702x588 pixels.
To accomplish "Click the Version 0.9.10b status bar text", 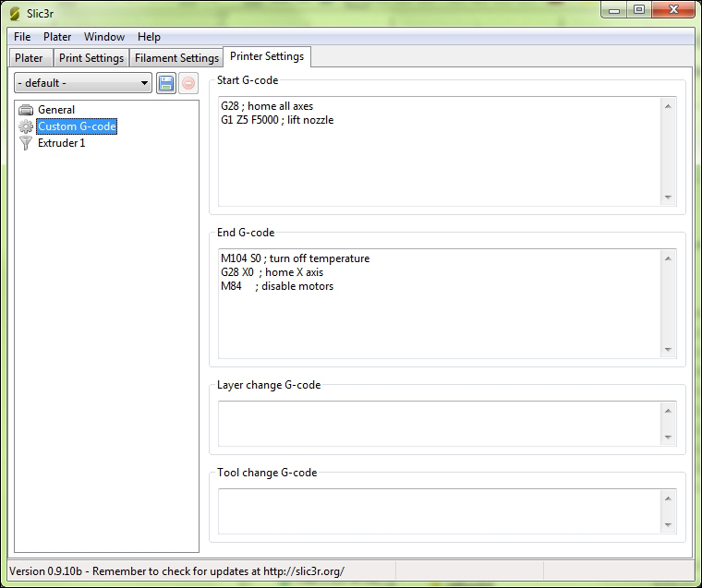I will pos(176,571).
